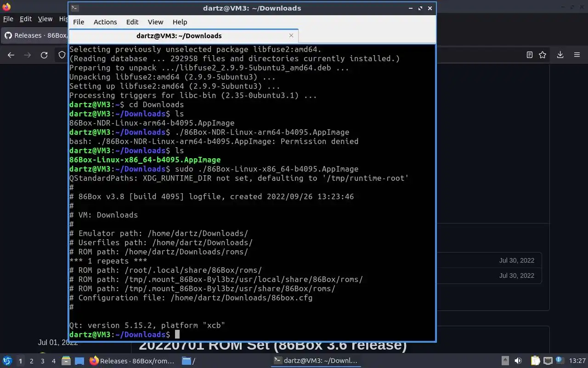This screenshot has width=588, height=368.
Task: Click the network connection tray icon
Action: (x=548, y=361)
